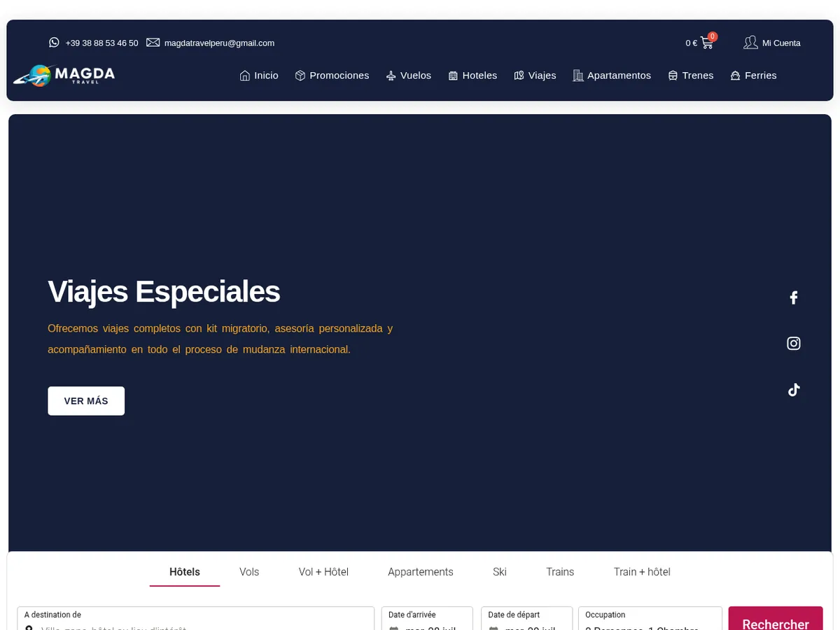
Task: Click the Mi Cuenta user icon
Action: [750, 43]
